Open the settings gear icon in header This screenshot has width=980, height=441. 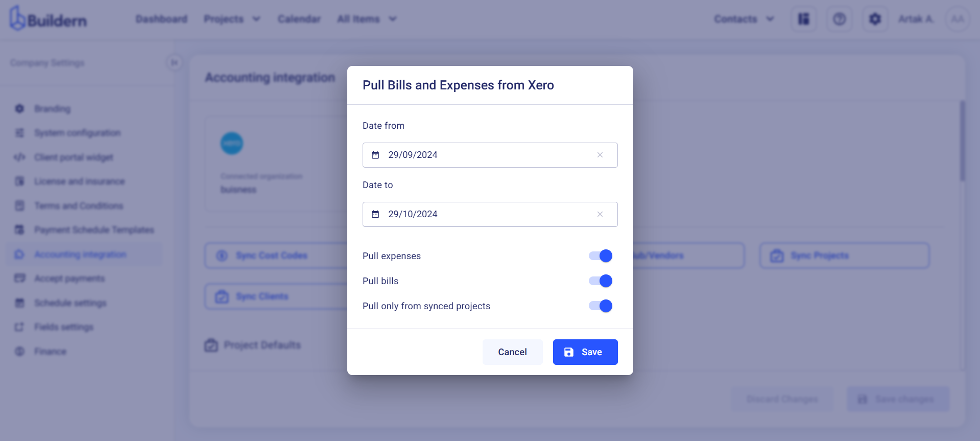pyautogui.click(x=875, y=19)
